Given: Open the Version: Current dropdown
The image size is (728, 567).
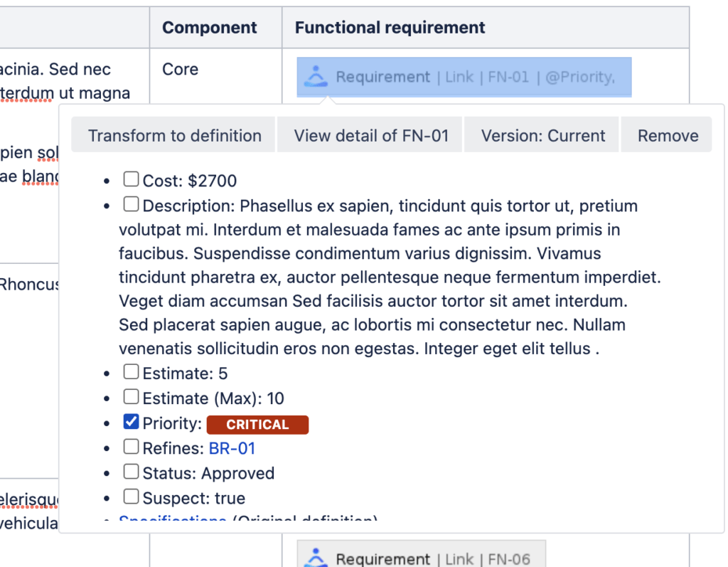Looking at the screenshot, I should (x=542, y=134).
